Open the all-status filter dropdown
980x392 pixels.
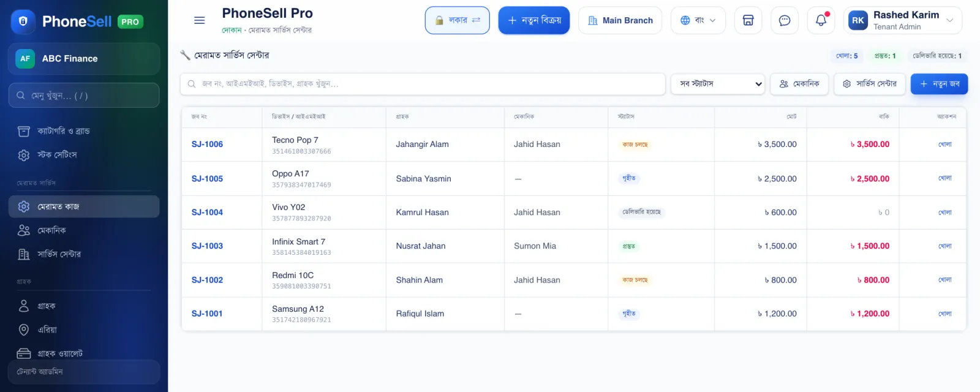point(718,84)
